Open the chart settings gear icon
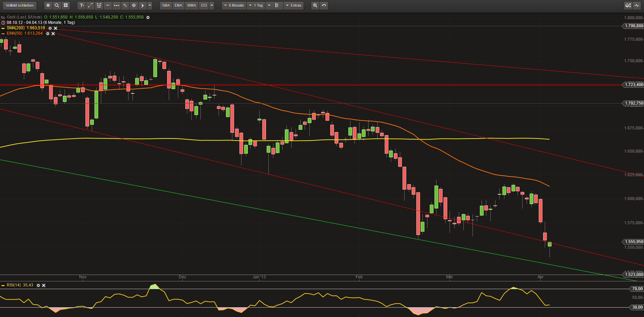 pyautogui.click(x=48, y=5)
